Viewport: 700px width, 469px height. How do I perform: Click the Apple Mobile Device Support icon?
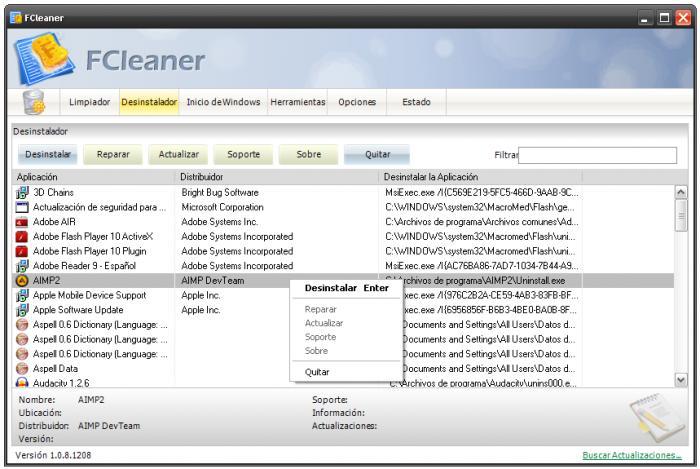pos(22,295)
